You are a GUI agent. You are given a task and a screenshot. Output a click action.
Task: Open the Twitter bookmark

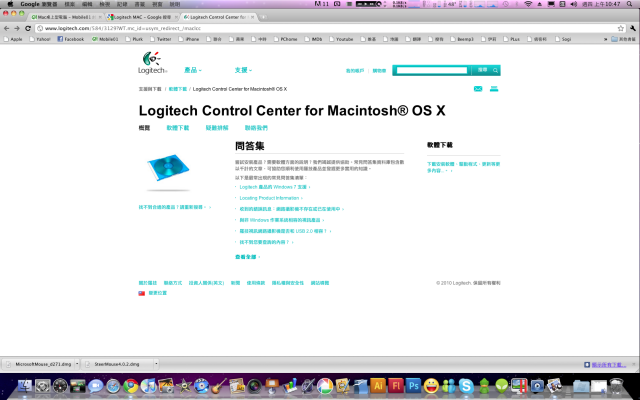160,39
